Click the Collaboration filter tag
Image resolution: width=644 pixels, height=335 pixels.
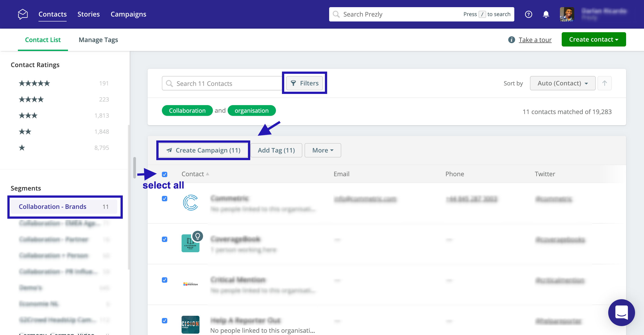pyautogui.click(x=187, y=110)
